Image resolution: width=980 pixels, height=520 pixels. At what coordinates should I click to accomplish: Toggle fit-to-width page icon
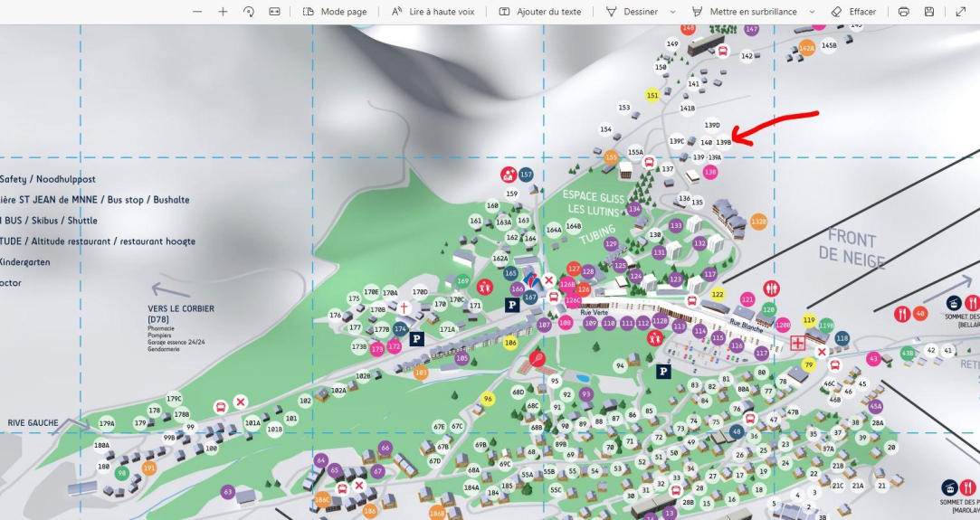(x=274, y=12)
